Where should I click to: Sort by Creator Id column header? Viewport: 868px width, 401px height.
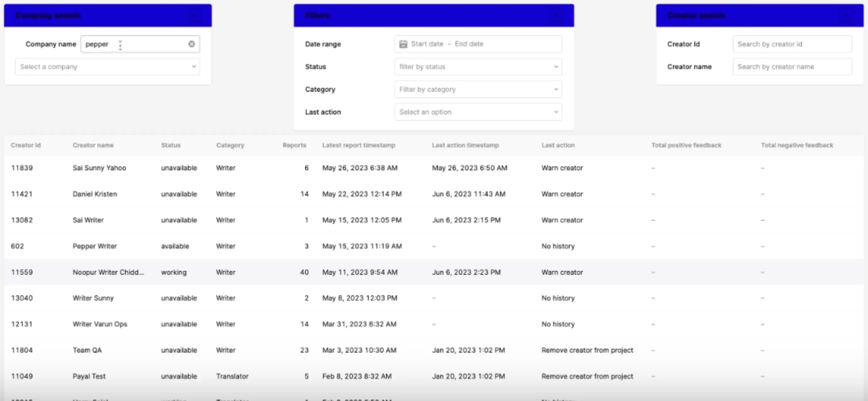pos(25,145)
